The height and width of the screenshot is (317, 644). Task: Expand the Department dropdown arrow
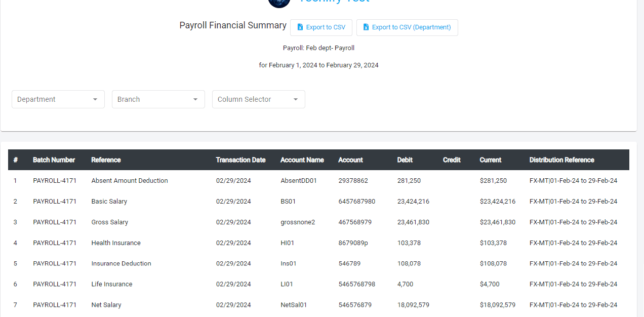(96, 99)
